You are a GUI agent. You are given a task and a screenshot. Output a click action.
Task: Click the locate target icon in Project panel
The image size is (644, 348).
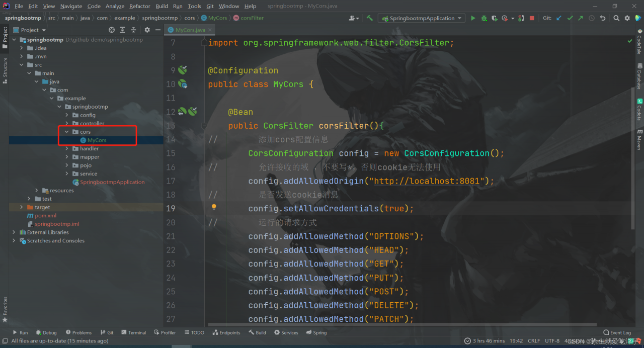pyautogui.click(x=112, y=30)
